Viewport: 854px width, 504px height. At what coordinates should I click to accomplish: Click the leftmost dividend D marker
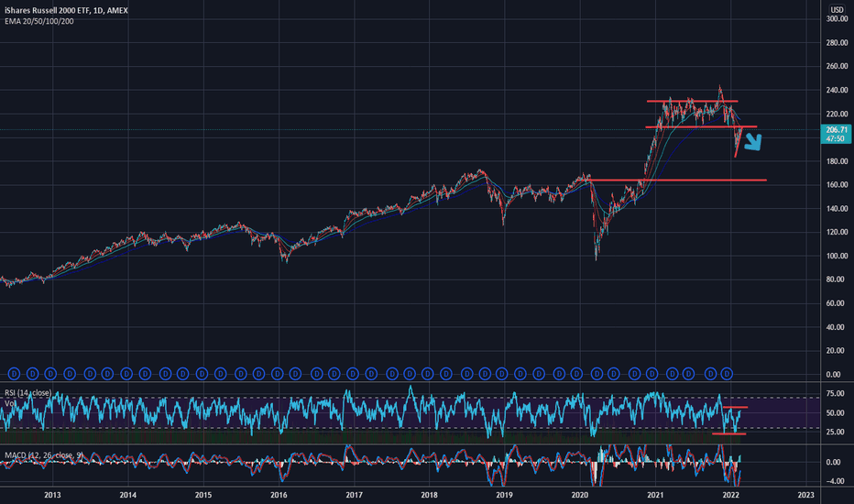click(14, 374)
